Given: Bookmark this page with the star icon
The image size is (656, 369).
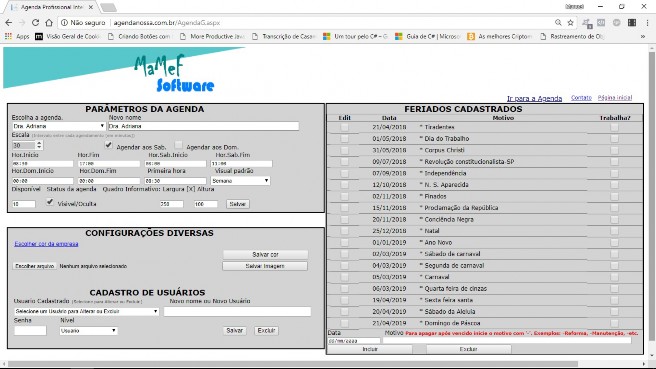Looking at the screenshot, I should [x=570, y=23].
